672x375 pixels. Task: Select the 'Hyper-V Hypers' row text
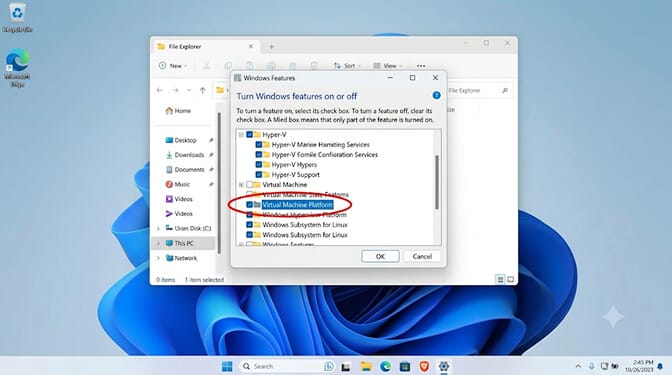294,165
